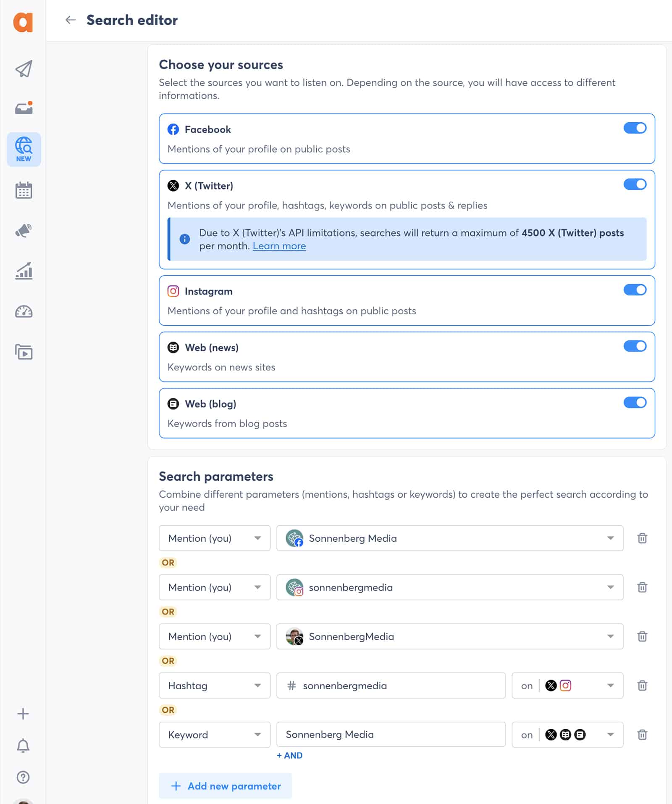The height and width of the screenshot is (804, 672).
Task: Click the 'Choose your sources' heading
Action: (x=221, y=65)
